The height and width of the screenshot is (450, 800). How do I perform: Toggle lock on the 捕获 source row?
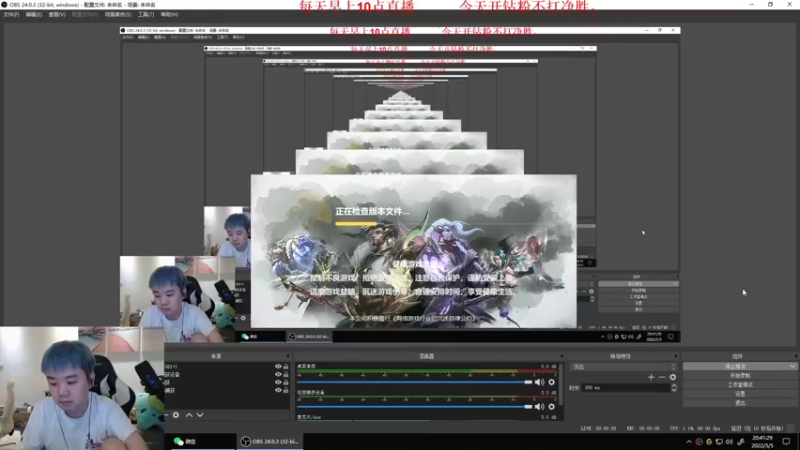(x=286, y=390)
